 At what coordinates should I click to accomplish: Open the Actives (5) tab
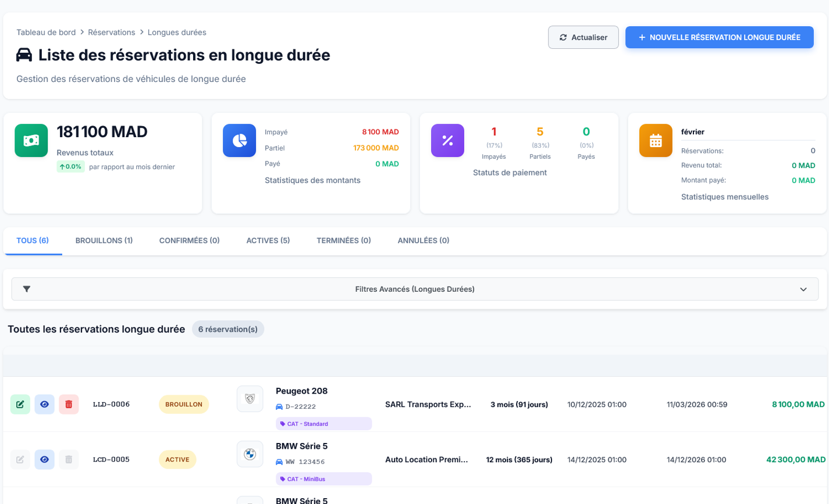click(268, 241)
